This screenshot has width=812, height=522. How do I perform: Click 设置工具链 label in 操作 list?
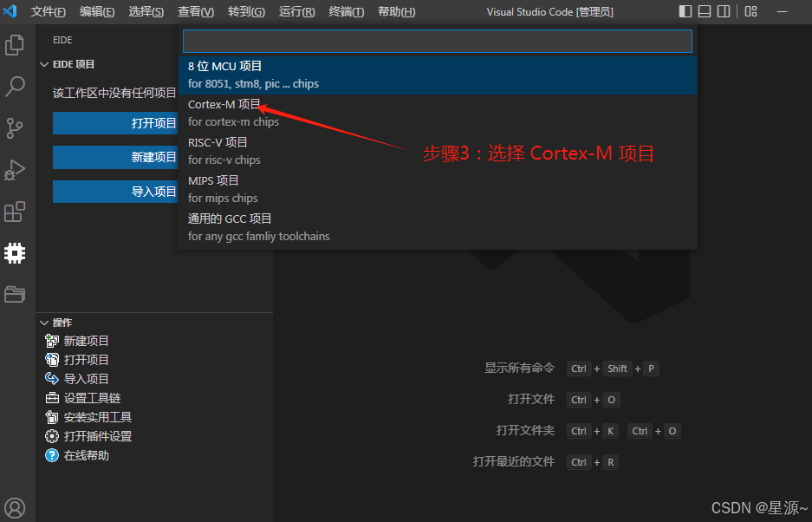pyautogui.click(x=92, y=398)
